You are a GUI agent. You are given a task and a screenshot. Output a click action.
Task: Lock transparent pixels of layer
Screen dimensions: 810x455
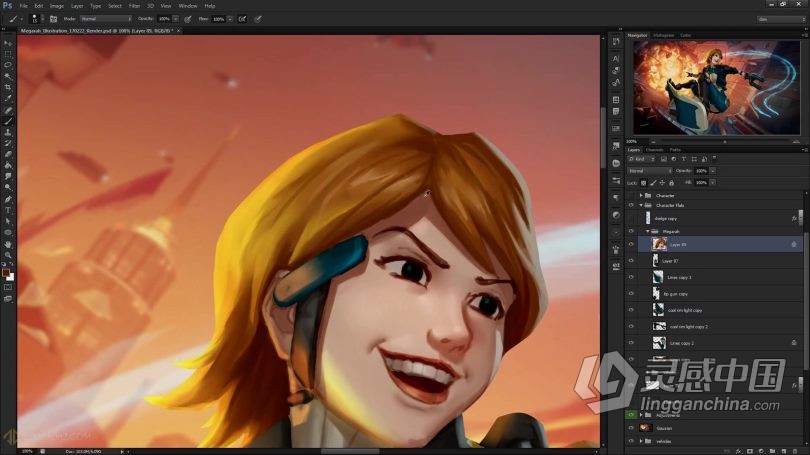(x=644, y=183)
